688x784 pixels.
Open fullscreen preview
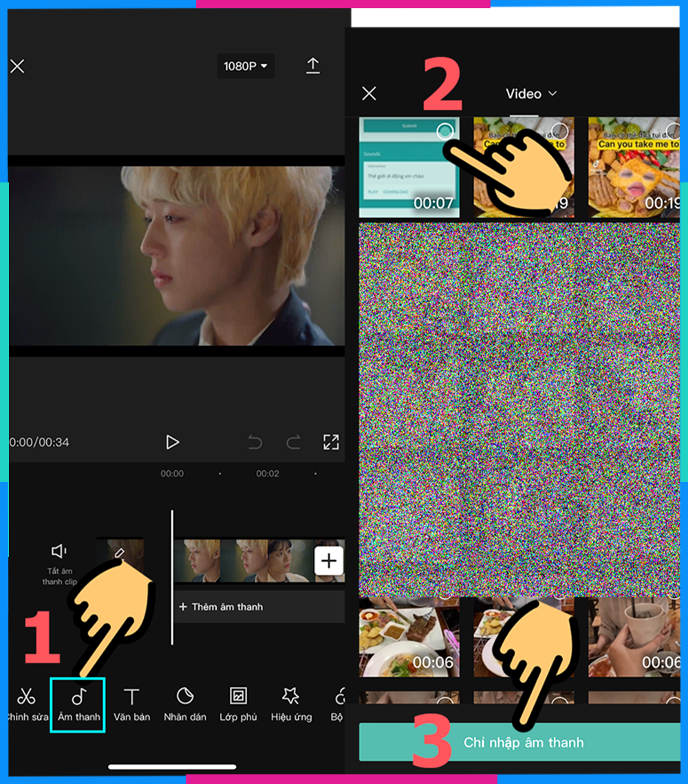point(331,442)
